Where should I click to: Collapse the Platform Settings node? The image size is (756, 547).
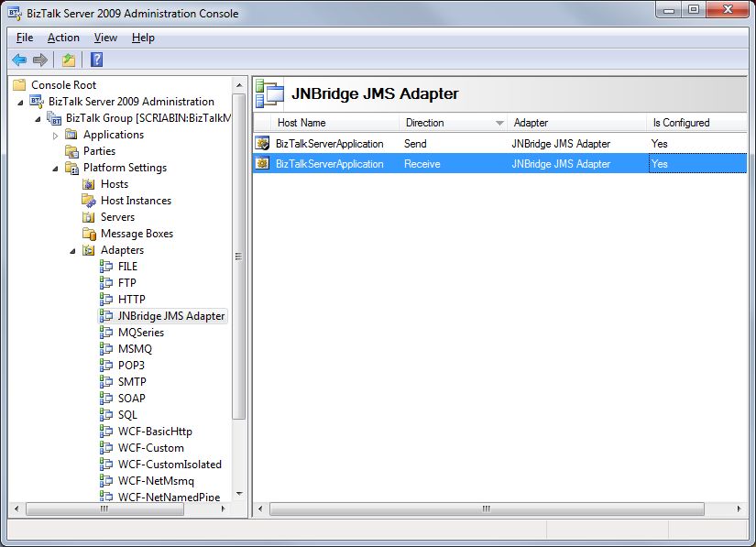pos(55,169)
